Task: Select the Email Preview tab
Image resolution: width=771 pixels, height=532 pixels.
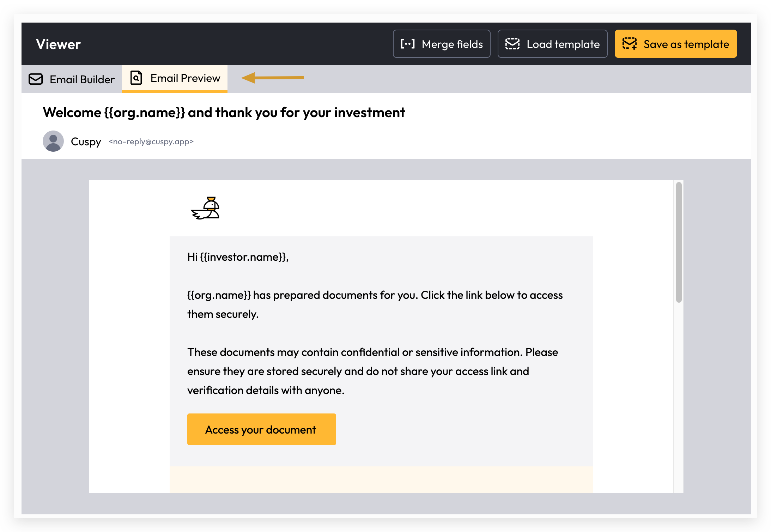Action: tap(175, 78)
